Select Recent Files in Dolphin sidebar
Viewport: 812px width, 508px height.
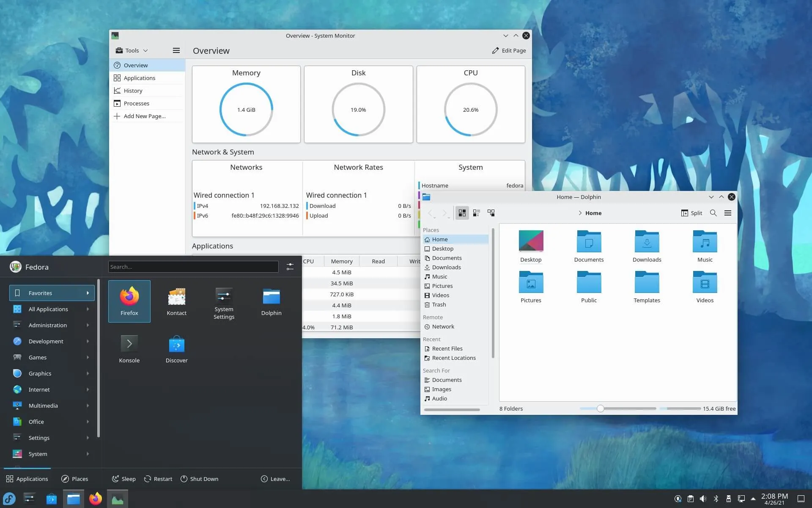click(447, 348)
